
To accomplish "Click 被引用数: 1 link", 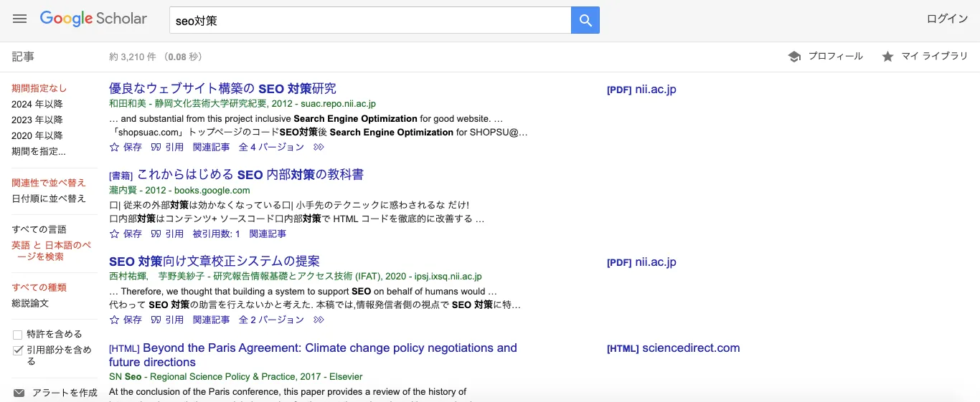I will (217, 234).
